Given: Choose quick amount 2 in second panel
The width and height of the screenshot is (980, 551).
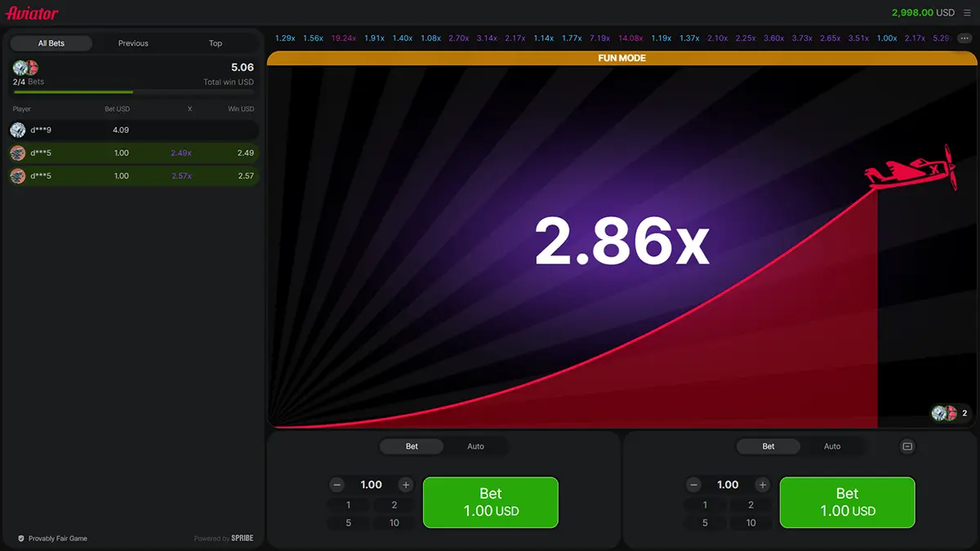Looking at the screenshot, I should pos(751,505).
